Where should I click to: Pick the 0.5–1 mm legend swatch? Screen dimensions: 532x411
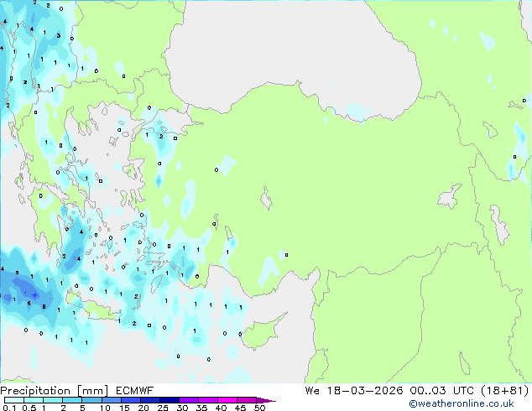pyautogui.click(x=34, y=400)
